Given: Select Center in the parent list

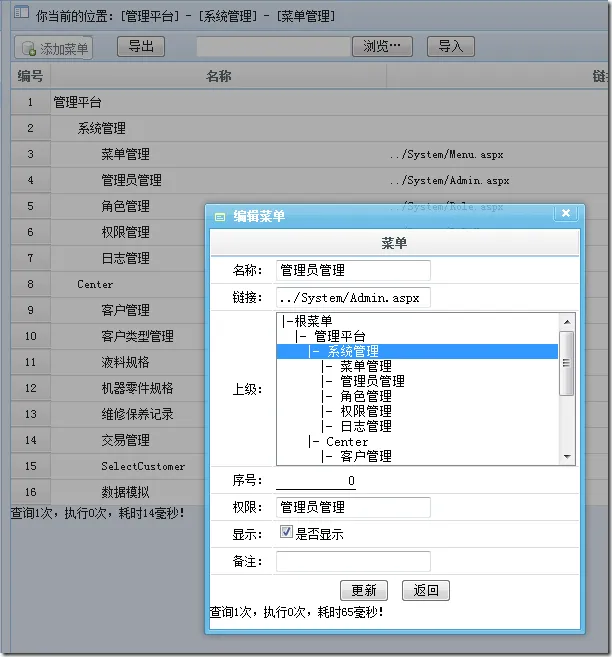Looking at the screenshot, I should pyautogui.click(x=417, y=442).
